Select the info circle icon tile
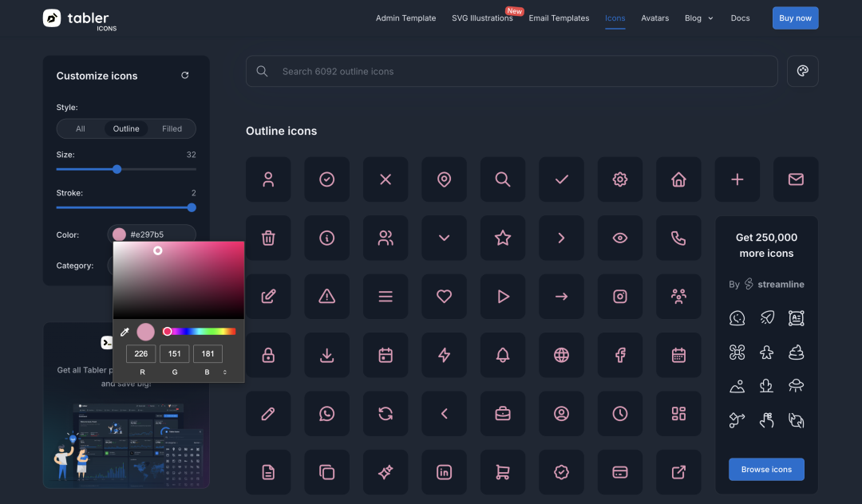Image resolution: width=862 pixels, height=504 pixels. pos(327,238)
